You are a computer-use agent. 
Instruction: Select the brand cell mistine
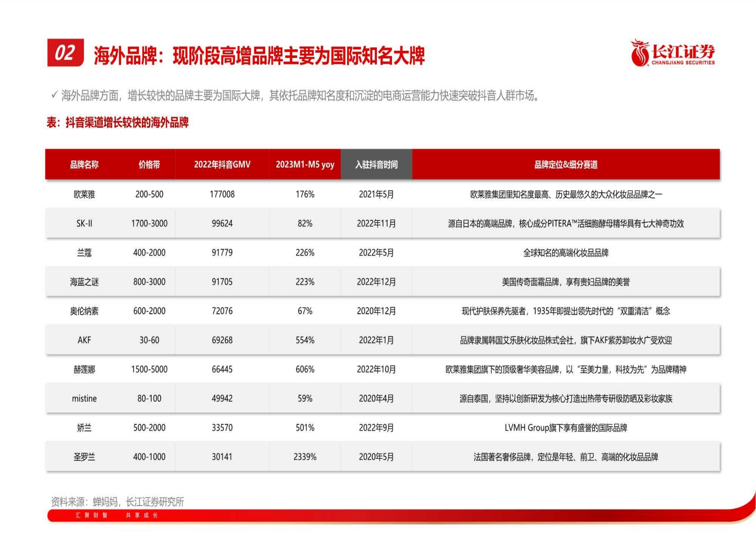(84, 398)
